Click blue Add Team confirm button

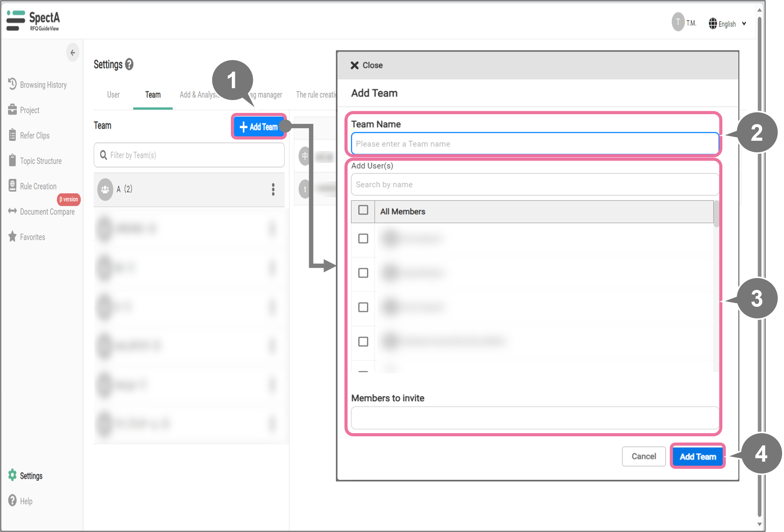697,456
